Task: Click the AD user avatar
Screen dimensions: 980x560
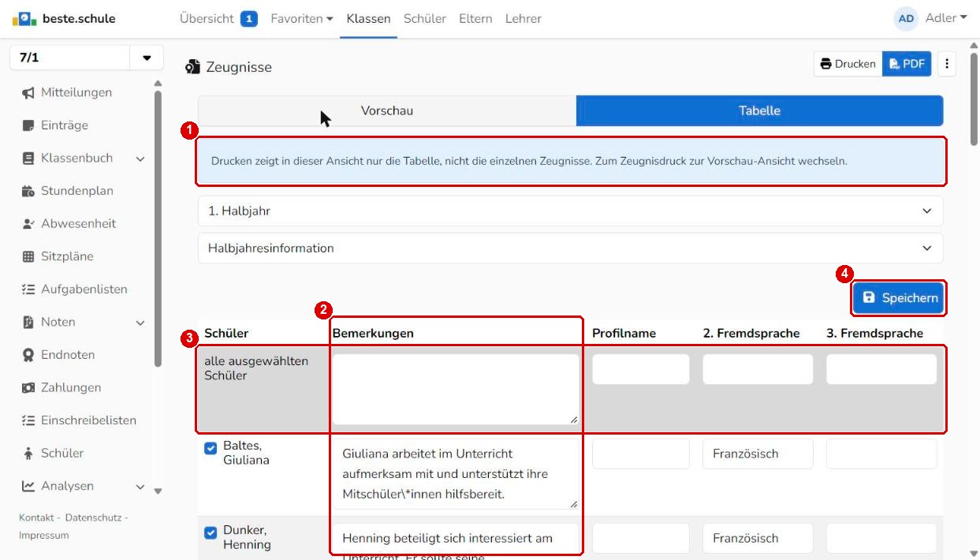Action: pyautogui.click(x=906, y=19)
